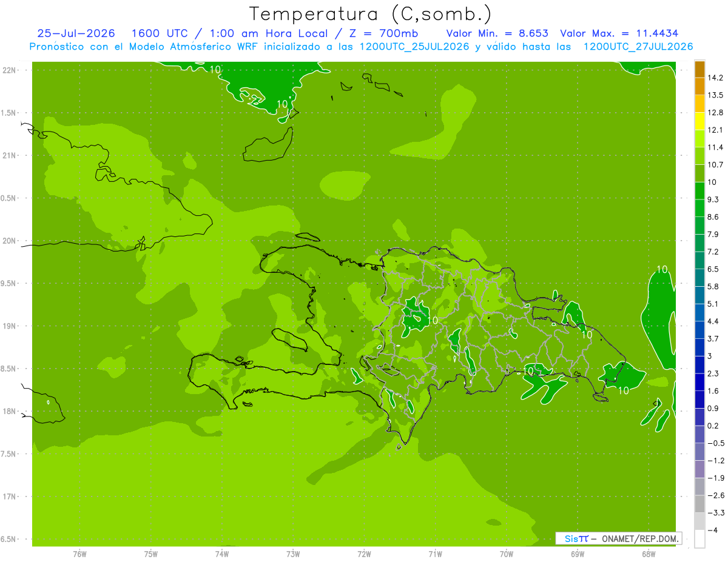Pick the dark orange swatch above 14.2
The width and height of the screenshot is (728, 562).
pyautogui.click(x=699, y=69)
